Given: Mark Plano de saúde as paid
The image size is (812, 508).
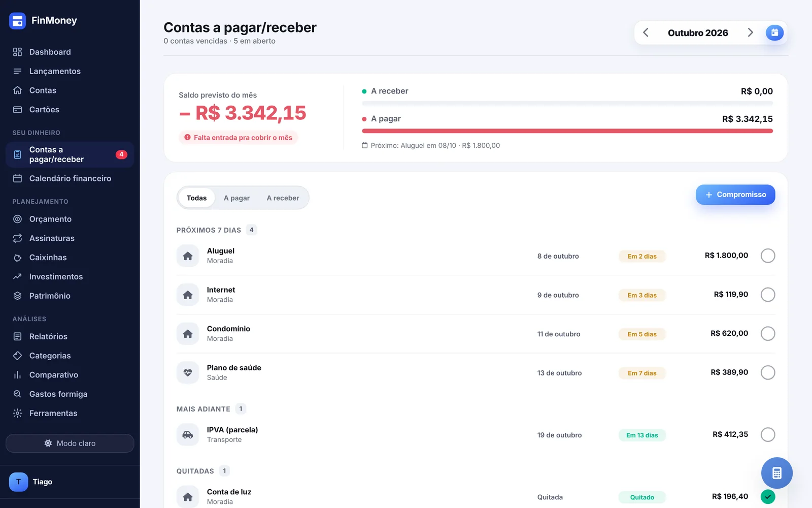Looking at the screenshot, I should [768, 372].
